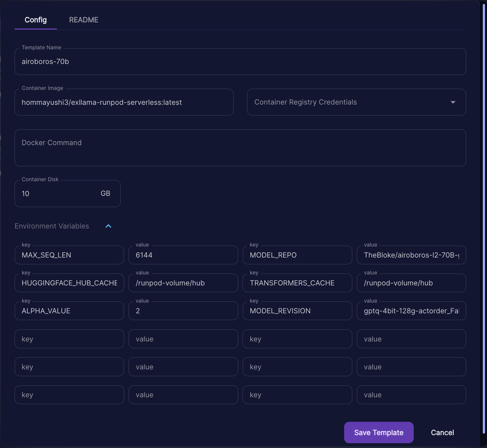Edit the Template Name field airoboros-70b
The width and height of the screenshot is (487, 448).
coord(240,61)
